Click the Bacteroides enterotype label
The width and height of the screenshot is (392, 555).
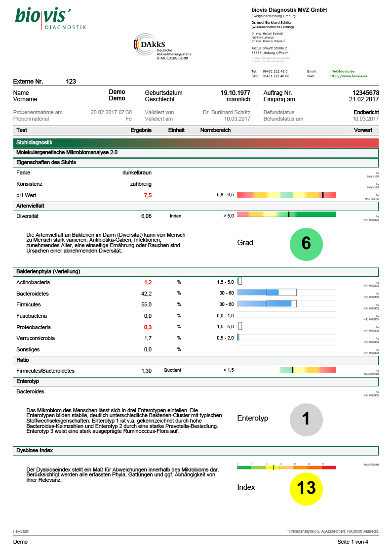point(30,392)
